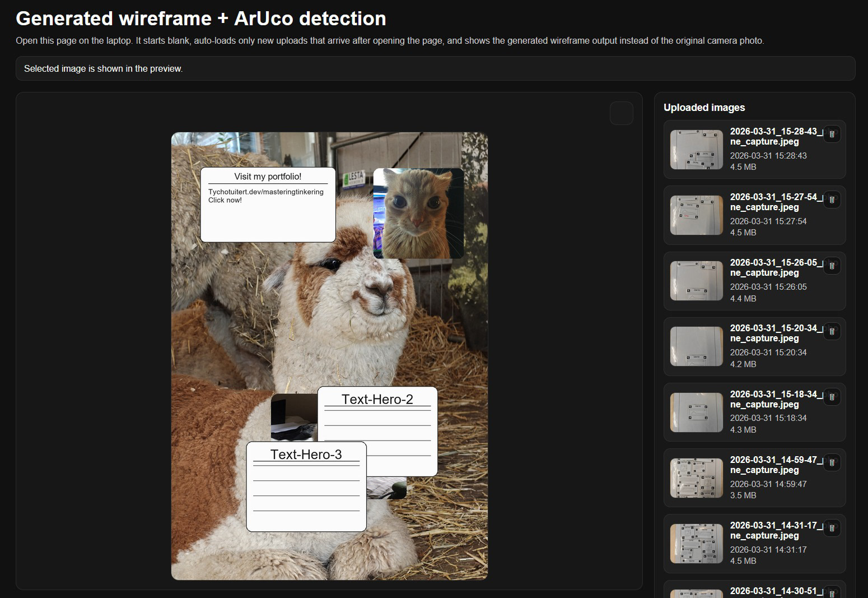Open the thumbnail of the 15:28:43 capture
Image resolution: width=868 pixels, height=598 pixels.
697,150
